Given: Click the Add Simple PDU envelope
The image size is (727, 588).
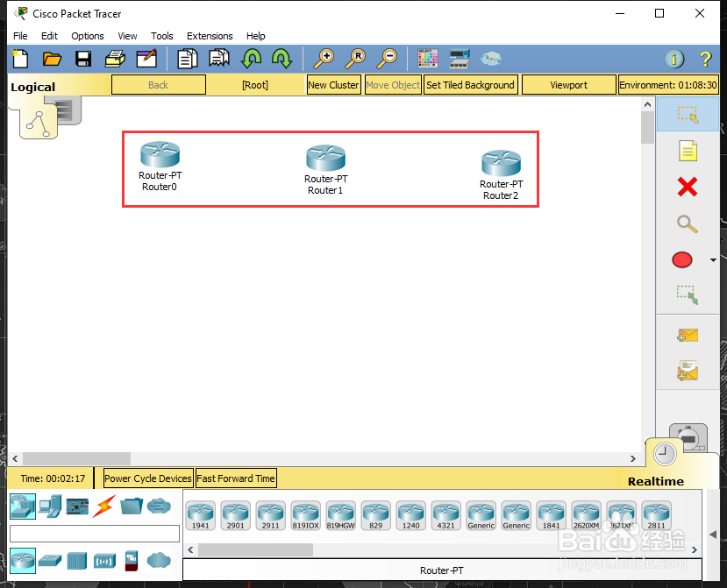Looking at the screenshot, I should coord(688,335).
